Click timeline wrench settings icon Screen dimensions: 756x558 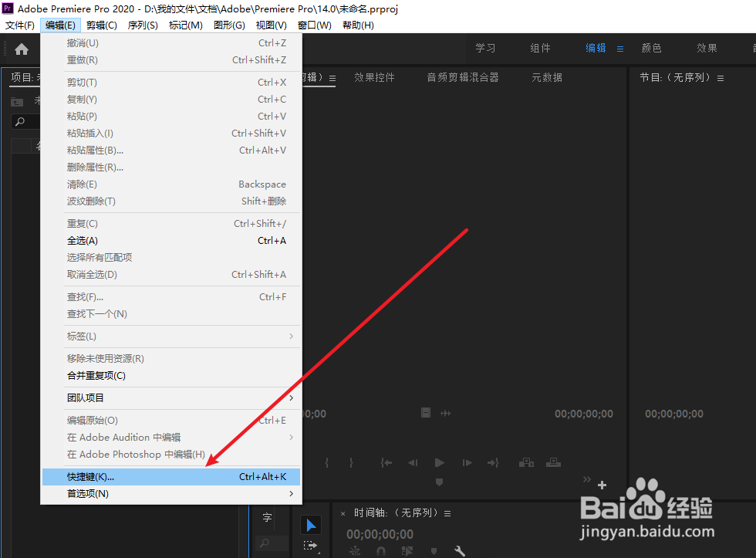pos(460,551)
